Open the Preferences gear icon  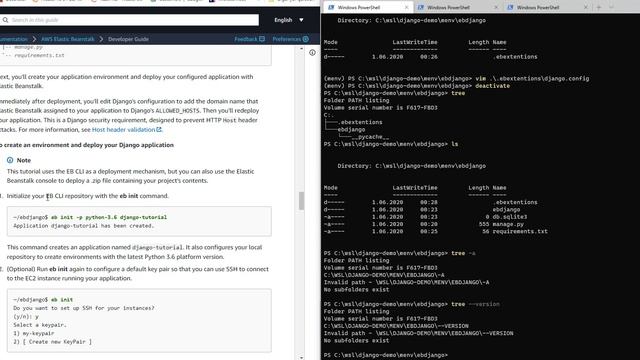(x=306, y=39)
